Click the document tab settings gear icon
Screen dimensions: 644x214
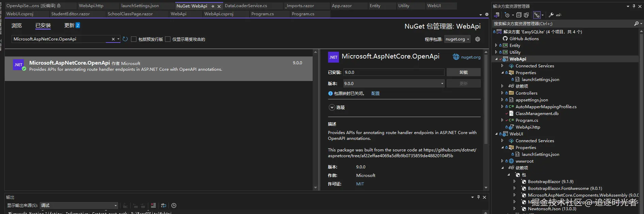(x=486, y=15)
